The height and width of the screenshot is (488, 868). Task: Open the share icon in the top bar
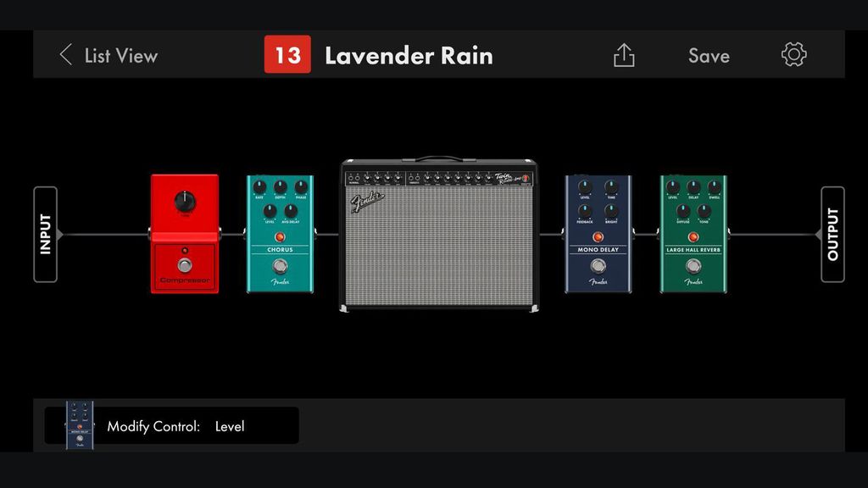click(624, 54)
